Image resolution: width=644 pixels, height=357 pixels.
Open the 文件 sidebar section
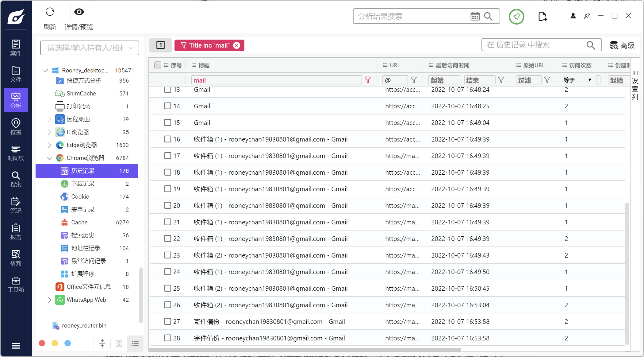16,74
